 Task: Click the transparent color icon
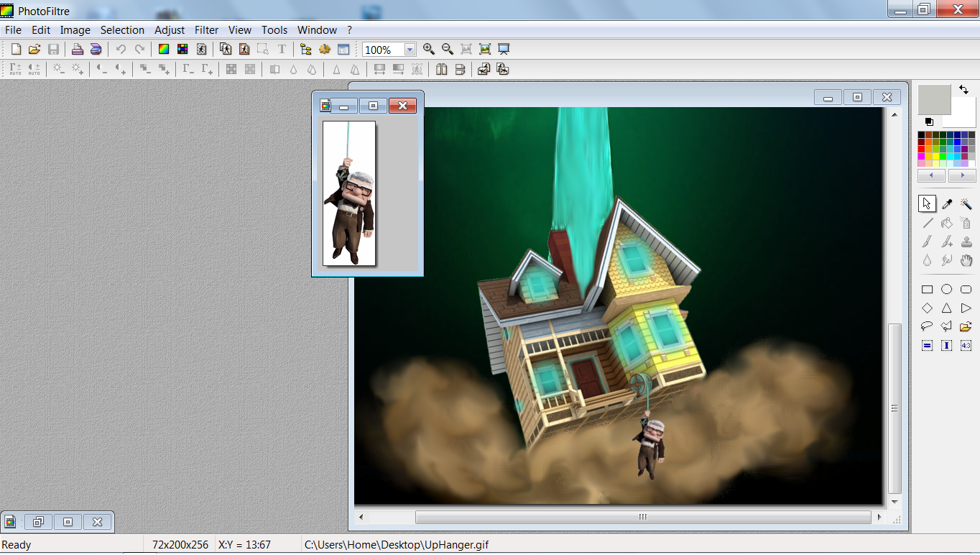click(201, 49)
